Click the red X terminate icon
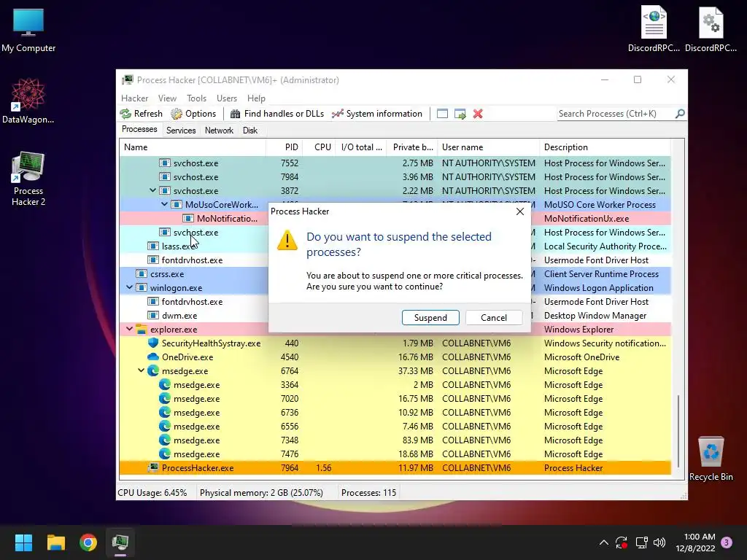747x560 pixels. tap(478, 114)
